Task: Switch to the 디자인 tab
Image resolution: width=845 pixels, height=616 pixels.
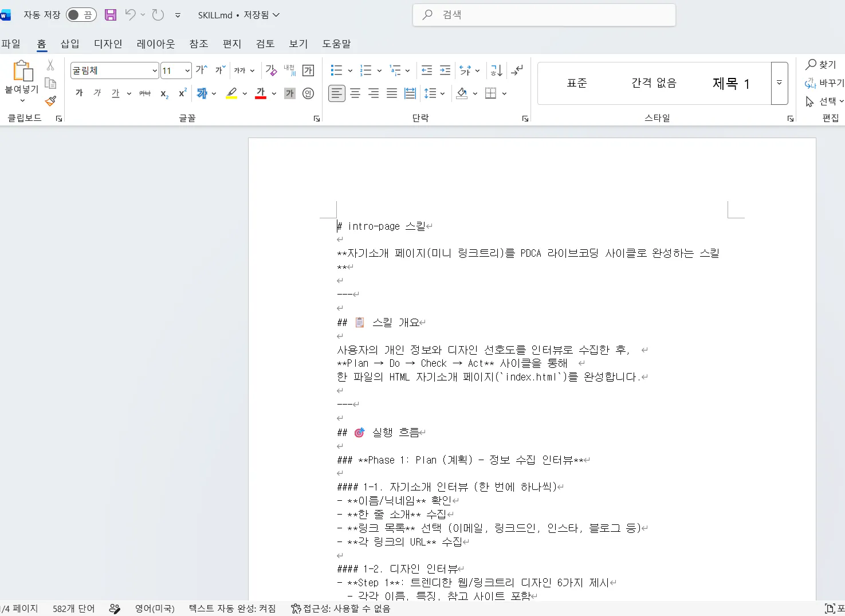Action: tap(108, 44)
